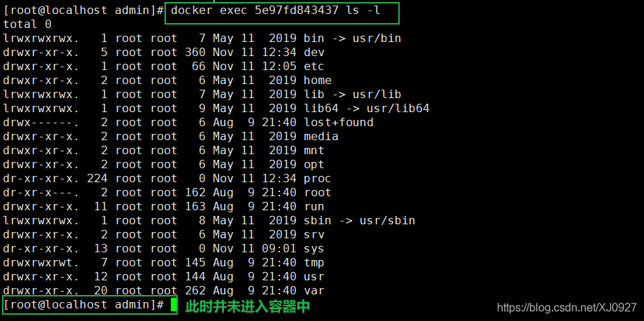644x321 pixels.
Task: Click permissions 'drwxrwxrwt.' of tmp row
Action: pyautogui.click(x=41, y=263)
